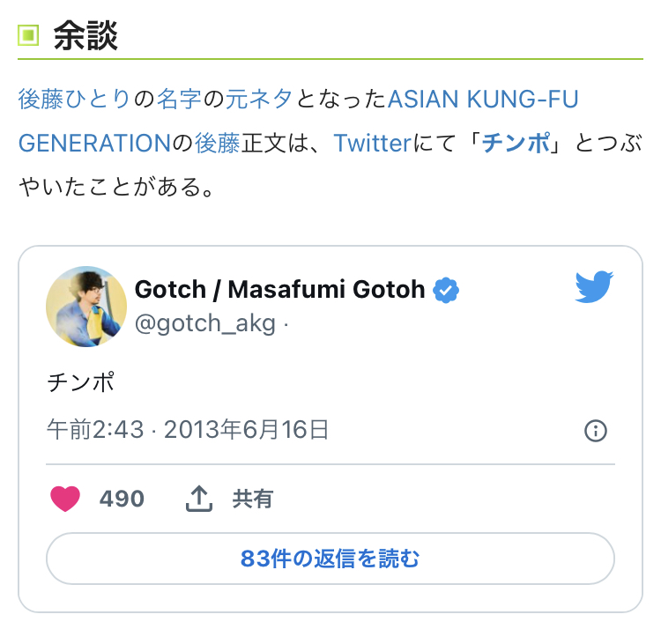Viewport: 661px width, 644px height.
Task: Click the blue verified badge icon
Action: pyautogui.click(x=445, y=289)
